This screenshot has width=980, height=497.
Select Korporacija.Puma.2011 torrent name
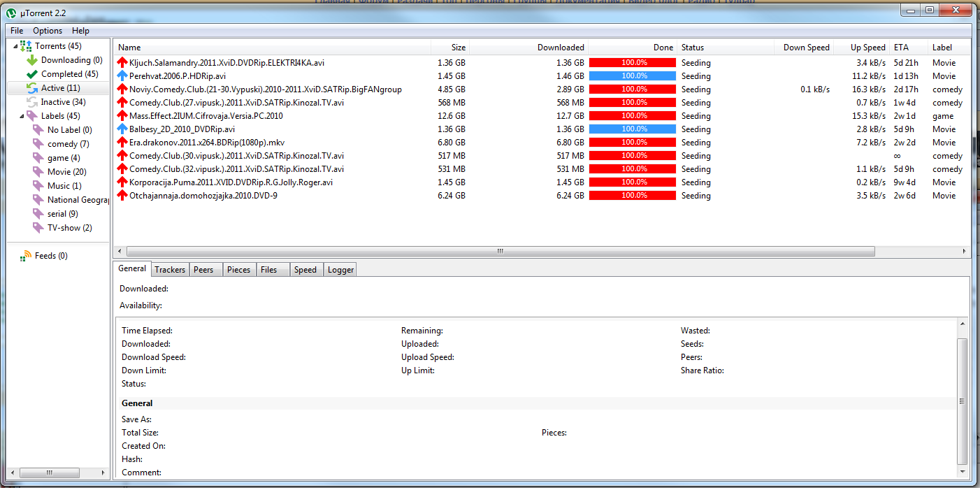click(x=231, y=182)
